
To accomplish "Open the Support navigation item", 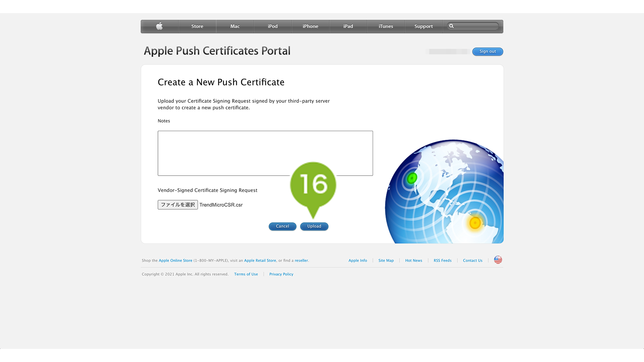I will coord(423,26).
